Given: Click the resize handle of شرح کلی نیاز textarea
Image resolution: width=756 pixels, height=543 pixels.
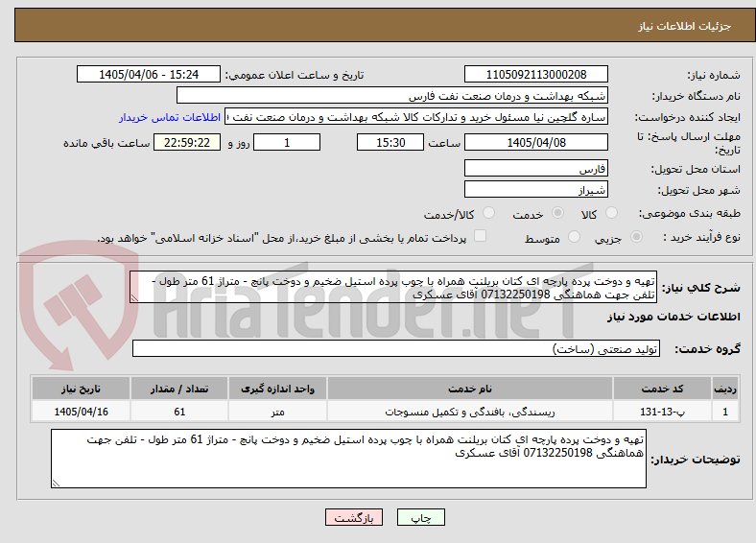Looking at the screenshot, I should pyautogui.click(x=134, y=299).
